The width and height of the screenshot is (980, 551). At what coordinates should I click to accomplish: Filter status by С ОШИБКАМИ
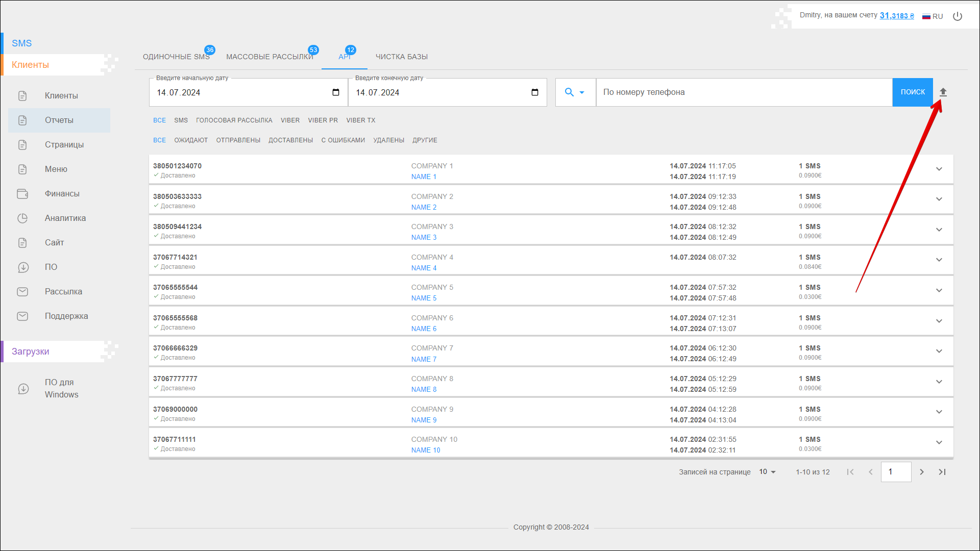tap(343, 140)
